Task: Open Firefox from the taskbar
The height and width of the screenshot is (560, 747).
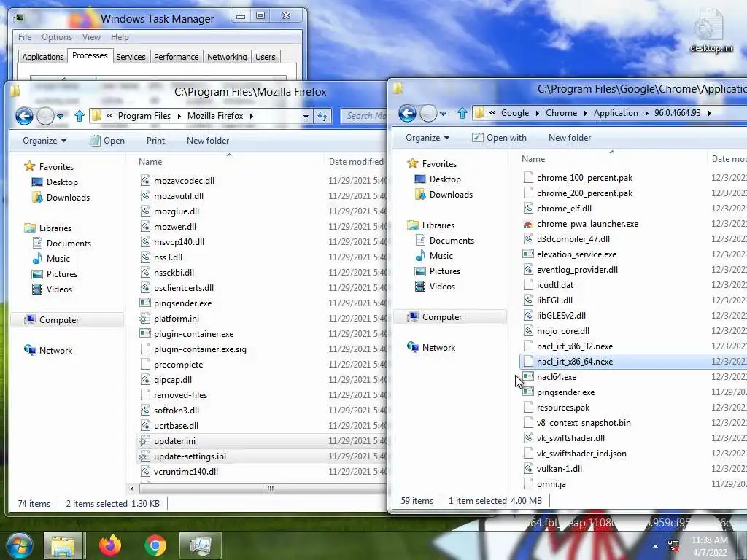Action: click(110, 545)
